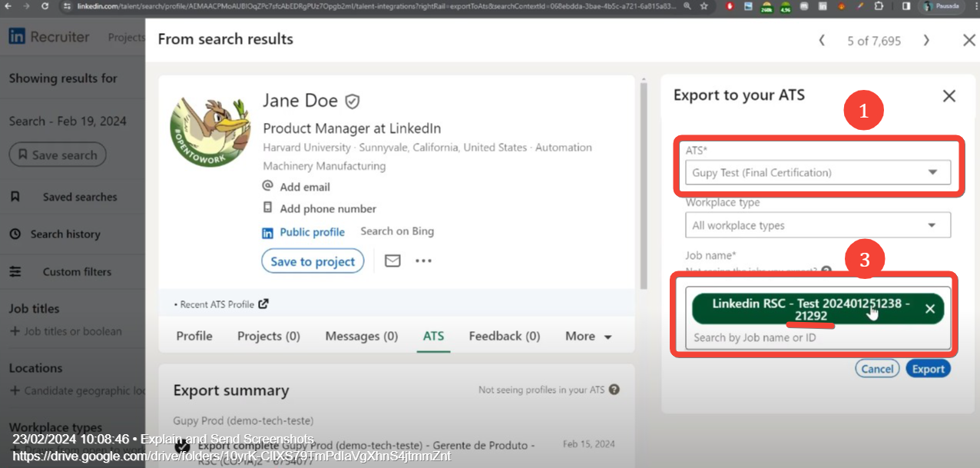Close the From search results overlay
Image resolution: width=980 pixels, height=468 pixels.
[968, 41]
